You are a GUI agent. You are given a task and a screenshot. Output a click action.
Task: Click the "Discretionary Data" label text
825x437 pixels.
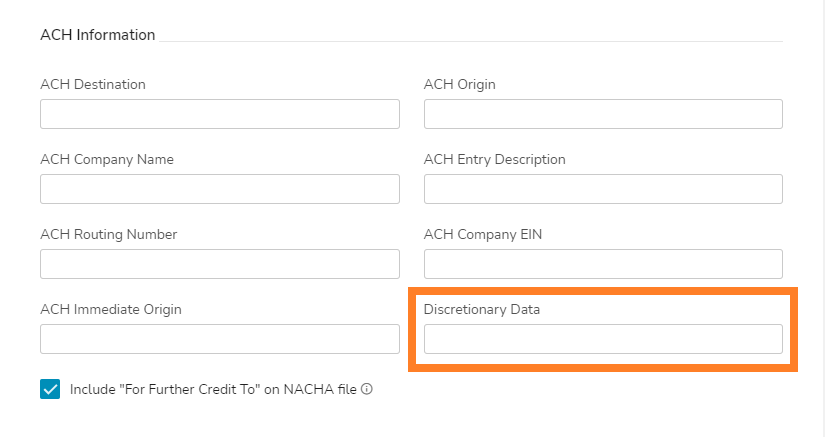(x=482, y=309)
